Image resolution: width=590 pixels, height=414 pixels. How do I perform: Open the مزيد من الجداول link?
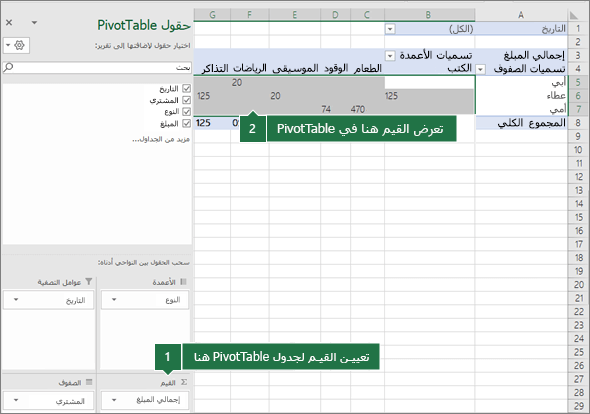point(161,139)
